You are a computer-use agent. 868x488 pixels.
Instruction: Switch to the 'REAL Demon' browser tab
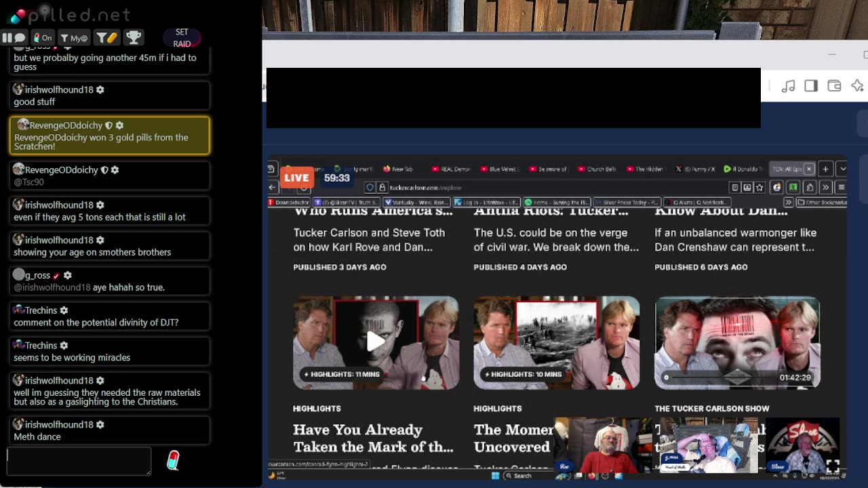pyautogui.click(x=451, y=169)
